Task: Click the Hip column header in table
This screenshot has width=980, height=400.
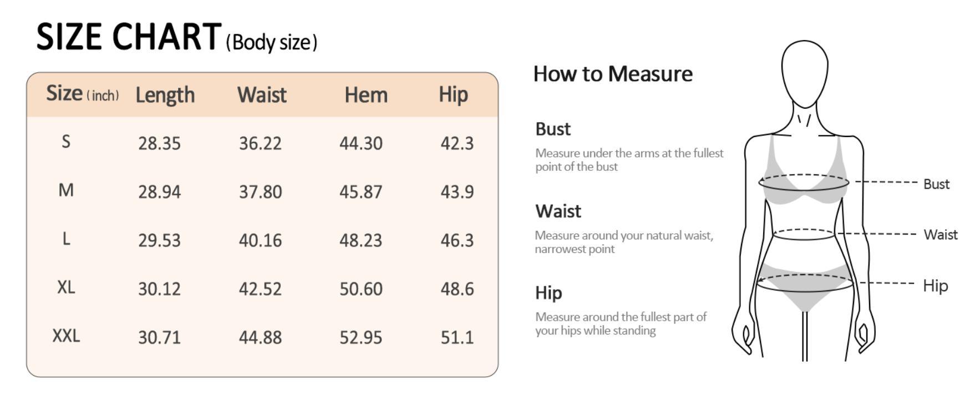Action: coord(453,94)
